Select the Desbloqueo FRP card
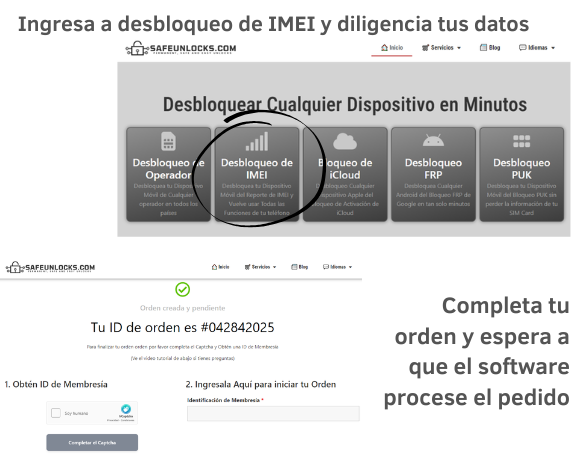Image resolution: width=585 pixels, height=455 pixels. 433,174
